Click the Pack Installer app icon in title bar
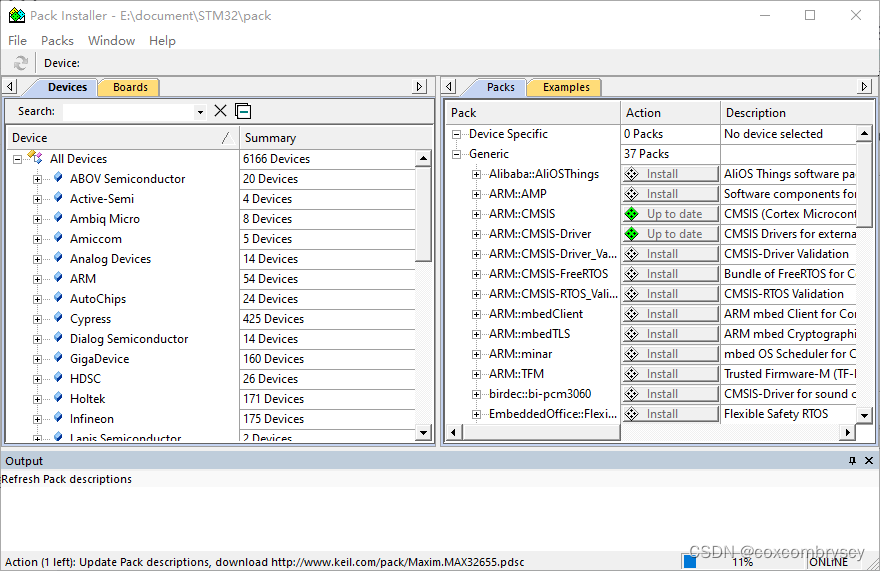Image resolution: width=880 pixels, height=571 pixels. pyautogui.click(x=17, y=15)
